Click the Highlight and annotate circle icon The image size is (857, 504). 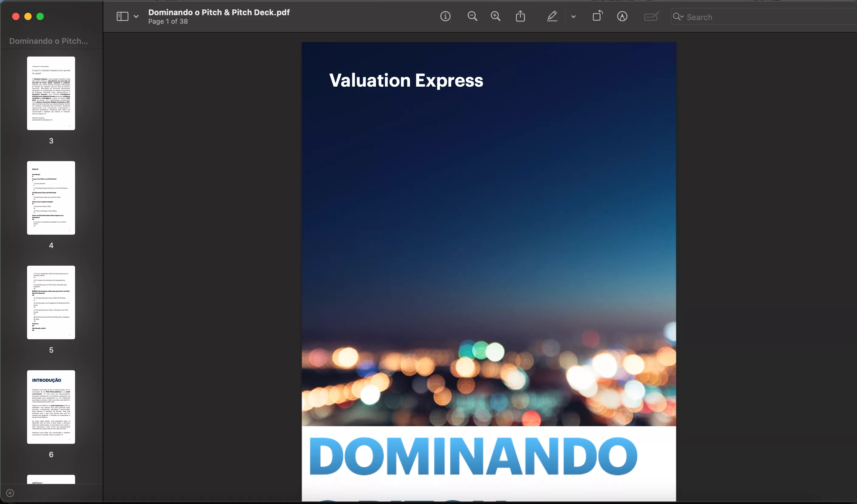click(622, 16)
